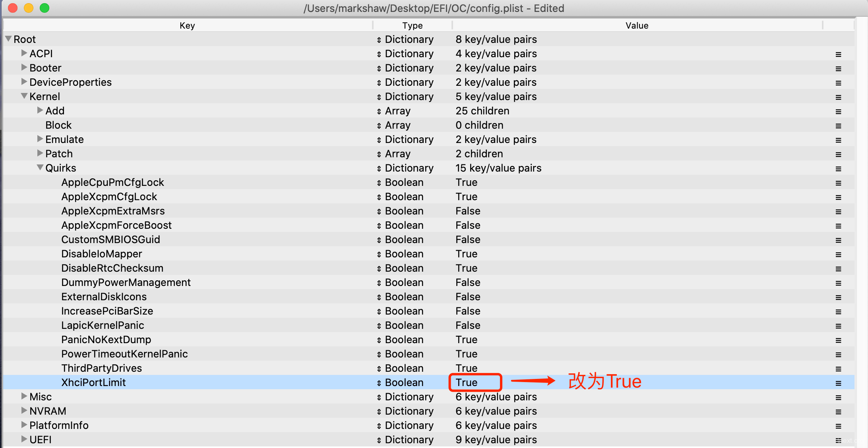This screenshot has width=868, height=448.
Task: Click the Key column header
Action: coord(187,25)
